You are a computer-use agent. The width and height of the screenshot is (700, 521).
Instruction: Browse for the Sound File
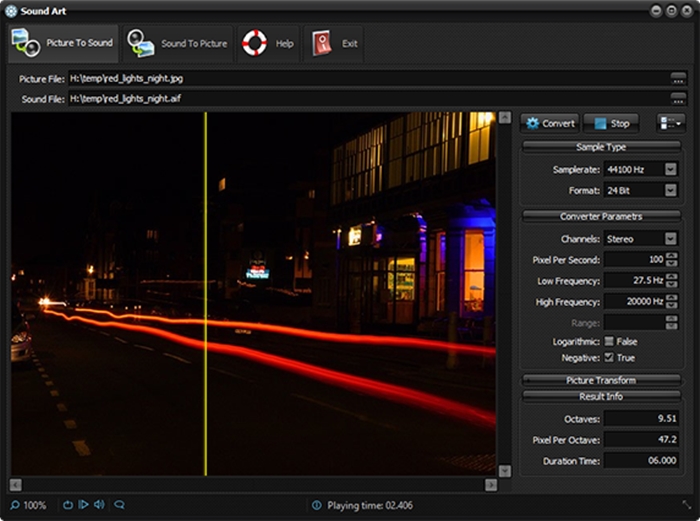coord(678,98)
